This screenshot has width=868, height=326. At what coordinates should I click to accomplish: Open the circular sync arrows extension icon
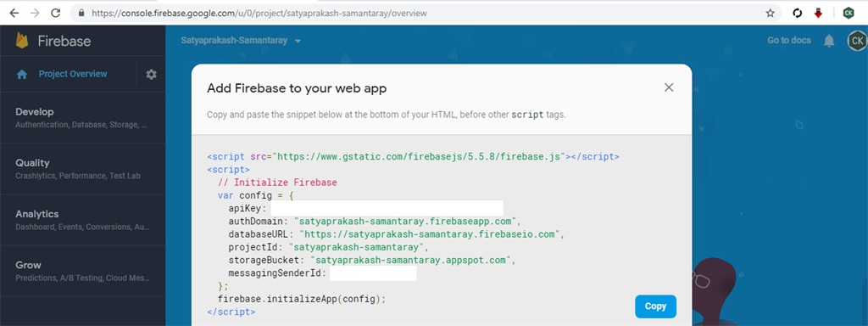[x=797, y=13]
